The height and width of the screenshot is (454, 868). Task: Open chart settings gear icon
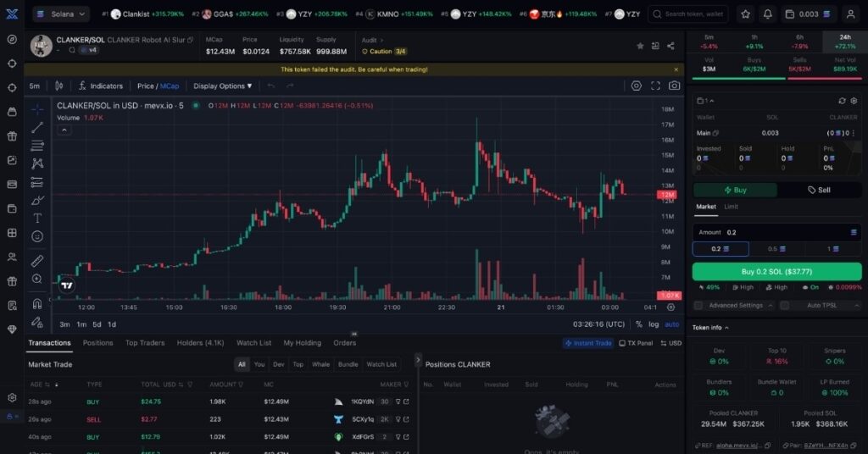tap(637, 86)
